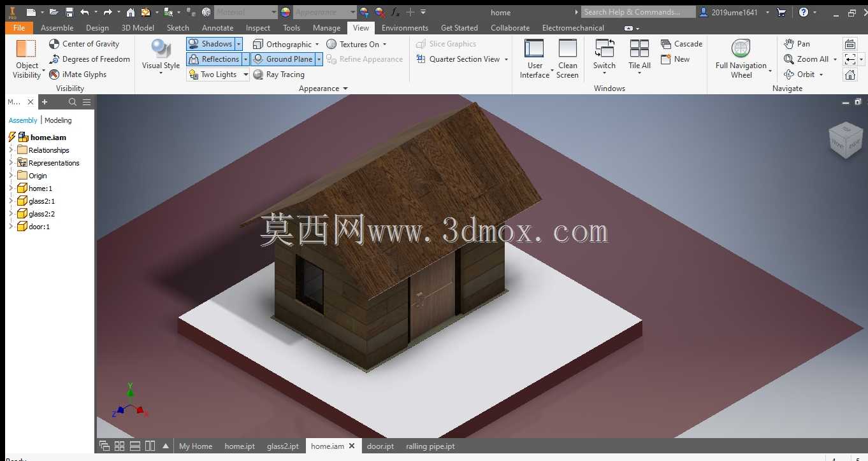Toggle Reflections on or off

(214, 59)
